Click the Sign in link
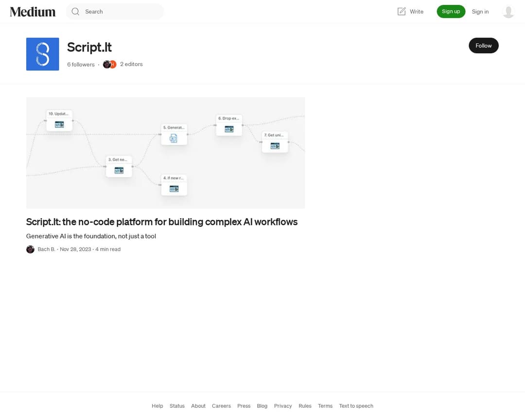525x420 pixels. pos(480,12)
